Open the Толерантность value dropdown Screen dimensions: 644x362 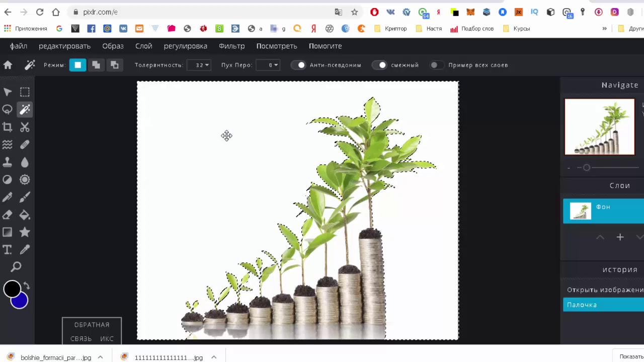[x=199, y=65]
